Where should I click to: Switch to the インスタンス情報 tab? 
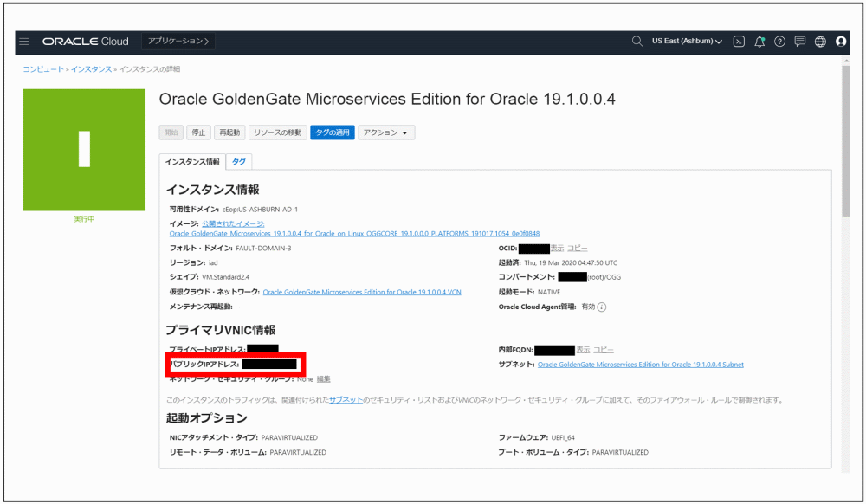[192, 162]
